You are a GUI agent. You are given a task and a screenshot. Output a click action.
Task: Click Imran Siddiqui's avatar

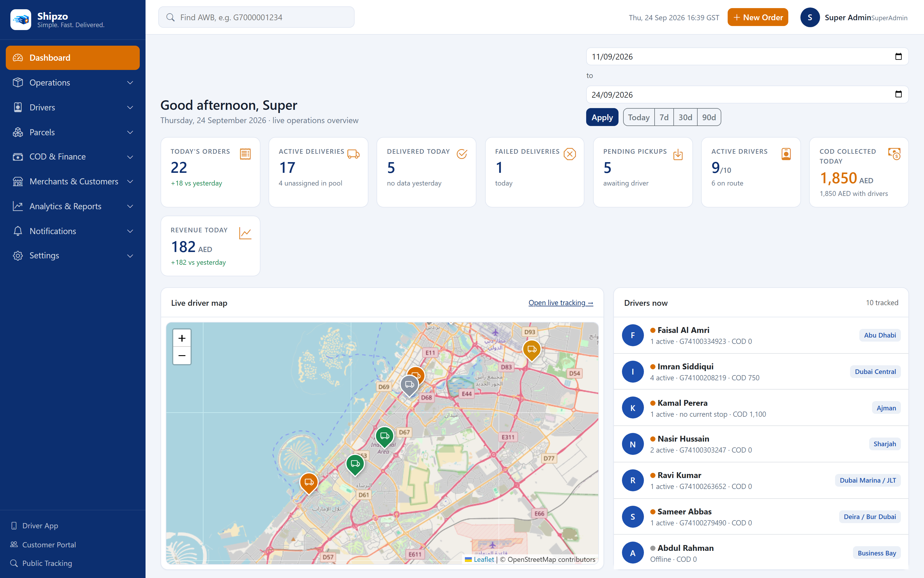click(633, 372)
